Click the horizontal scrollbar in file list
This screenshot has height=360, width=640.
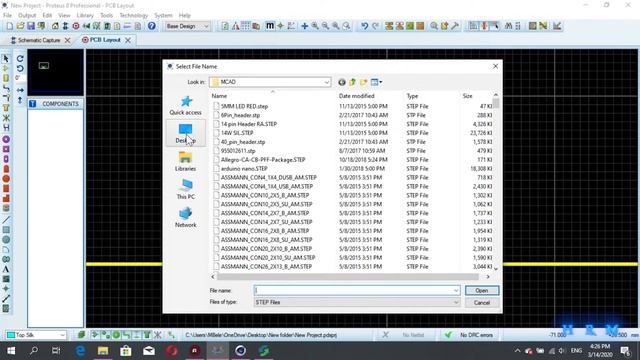pyautogui.click(x=347, y=277)
